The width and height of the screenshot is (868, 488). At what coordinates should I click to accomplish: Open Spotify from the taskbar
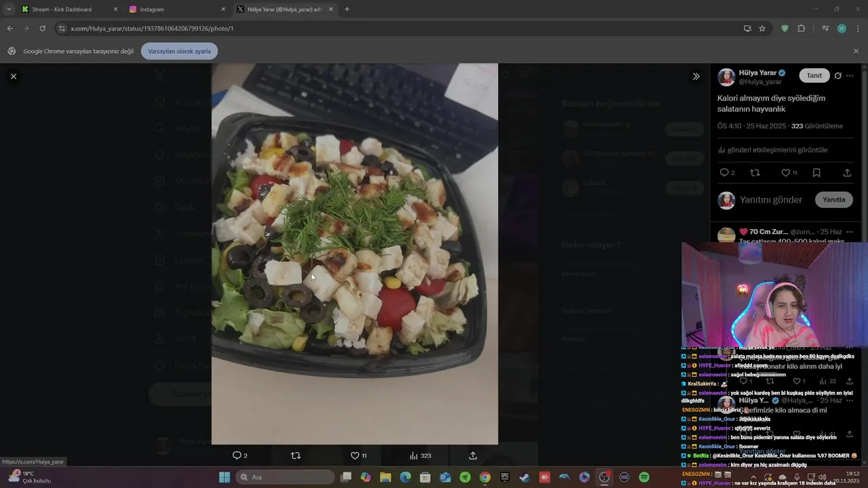point(644,477)
